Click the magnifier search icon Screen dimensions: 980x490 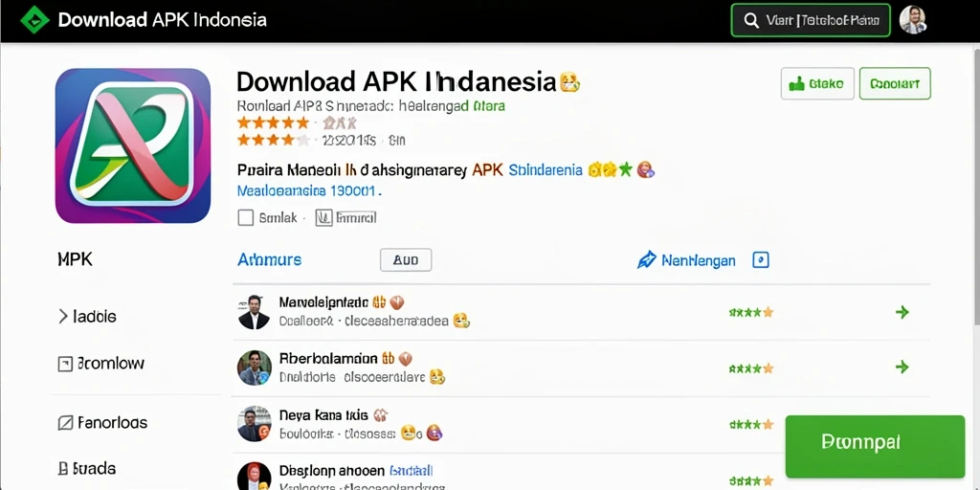point(751,21)
